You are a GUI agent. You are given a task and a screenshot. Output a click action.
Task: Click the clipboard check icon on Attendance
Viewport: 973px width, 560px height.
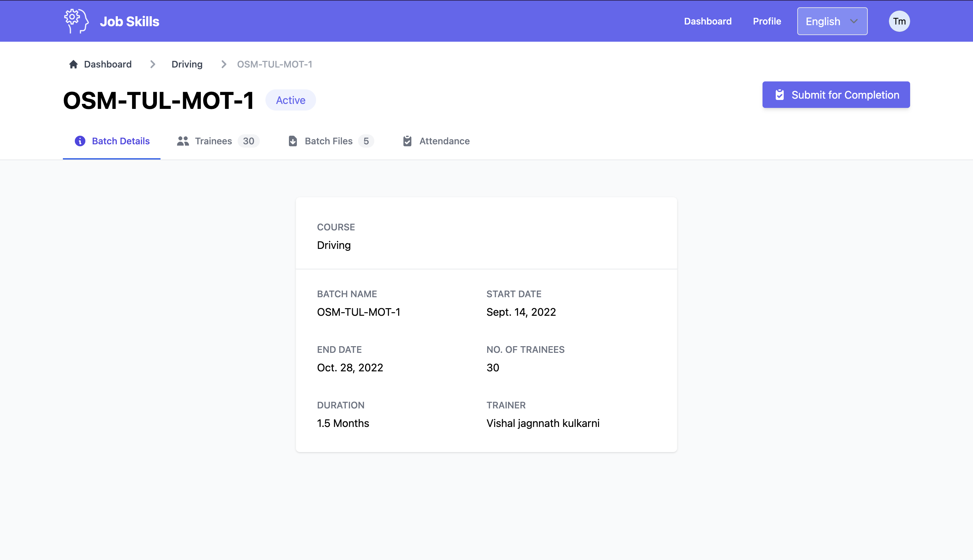tap(407, 141)
